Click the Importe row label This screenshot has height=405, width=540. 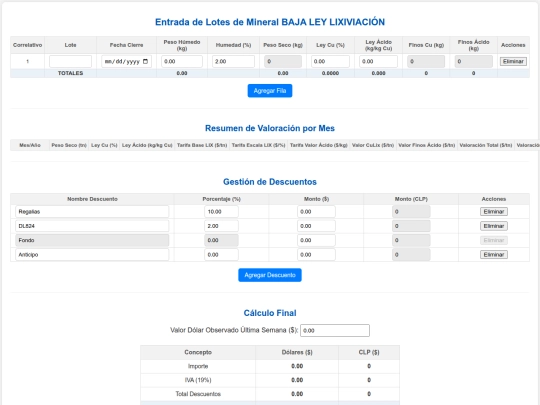[198, 366]
